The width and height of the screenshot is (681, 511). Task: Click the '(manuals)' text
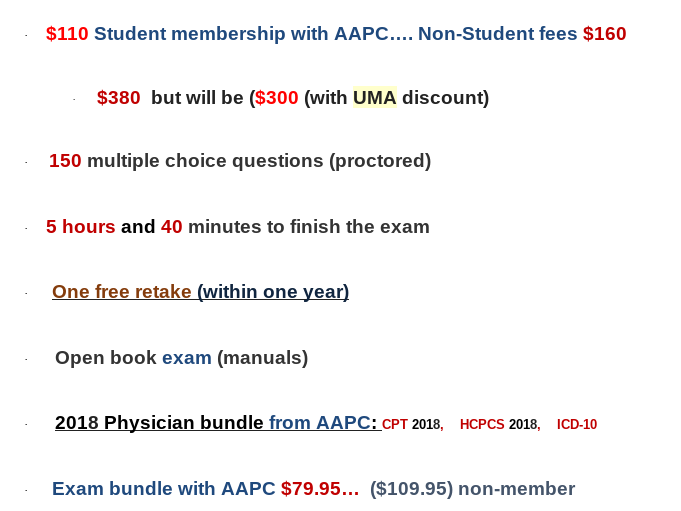tap(262, 358)
